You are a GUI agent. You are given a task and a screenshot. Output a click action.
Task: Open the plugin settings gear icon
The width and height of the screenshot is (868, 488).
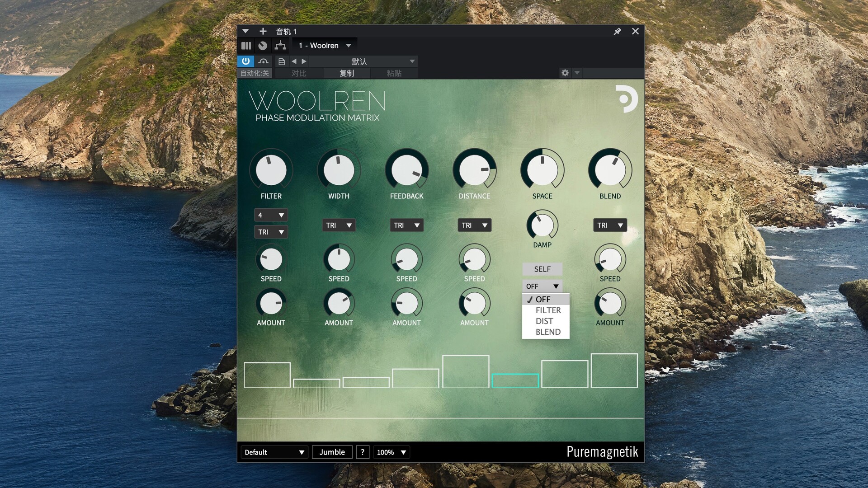[x=565, y=73]
